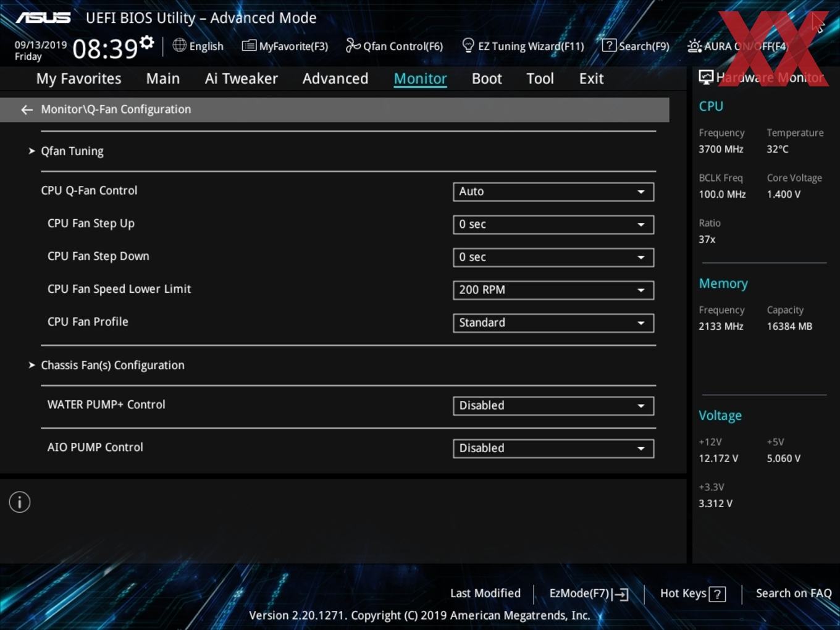
Task: Select the CPU Q-Fan Control label
Action: [x=89, y=191]
